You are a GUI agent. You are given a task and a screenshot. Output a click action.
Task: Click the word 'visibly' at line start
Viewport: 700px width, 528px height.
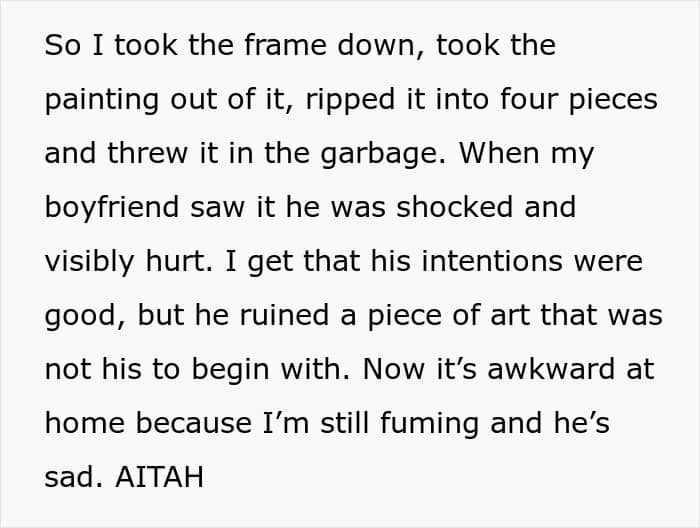click(89, 262)
